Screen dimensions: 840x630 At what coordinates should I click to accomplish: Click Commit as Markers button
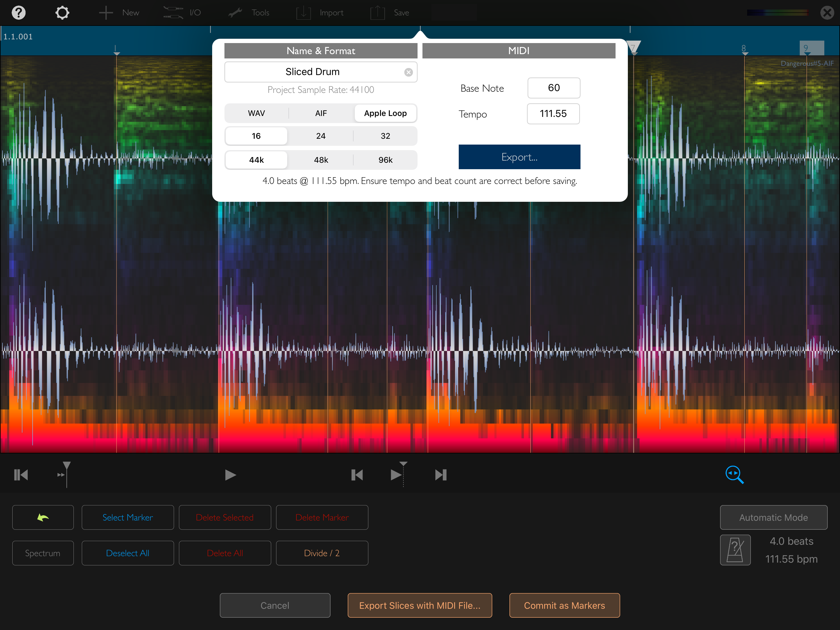[x=564, y=605]
